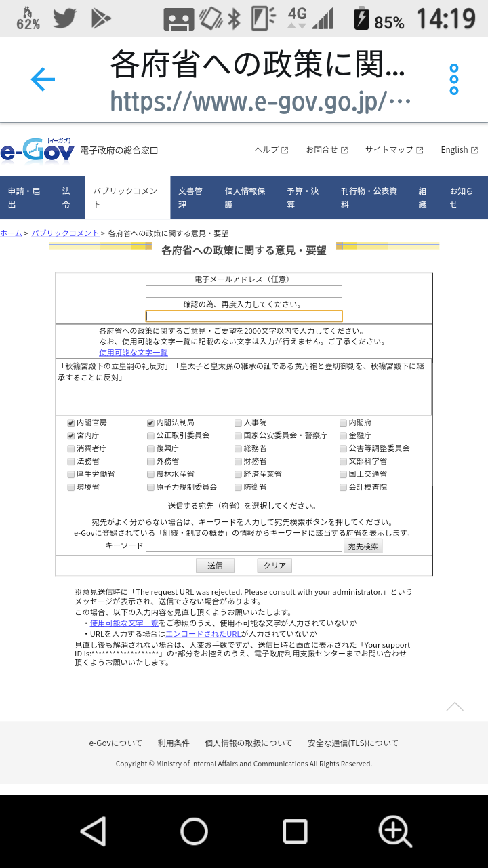
Task: Check the 外務省 checkbox
Action: coord(150,461)
